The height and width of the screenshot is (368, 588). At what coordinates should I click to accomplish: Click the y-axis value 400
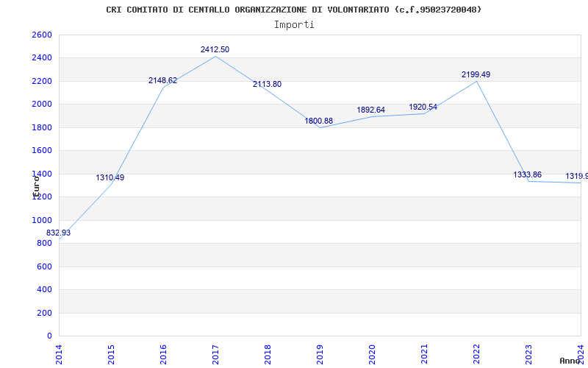(44, 289)
